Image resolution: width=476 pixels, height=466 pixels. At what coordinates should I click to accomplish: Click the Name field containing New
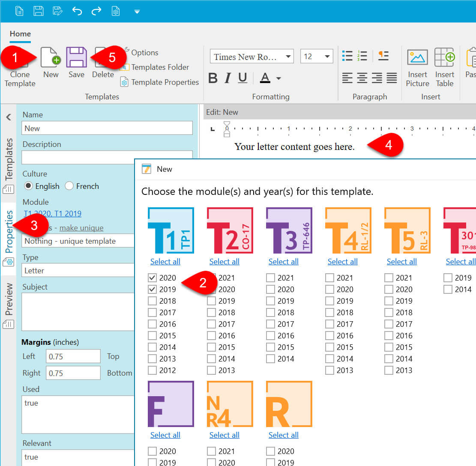[107, 128]
